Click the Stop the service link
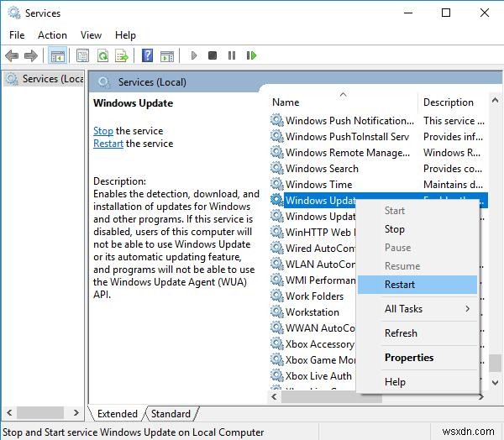 (102, 131)
